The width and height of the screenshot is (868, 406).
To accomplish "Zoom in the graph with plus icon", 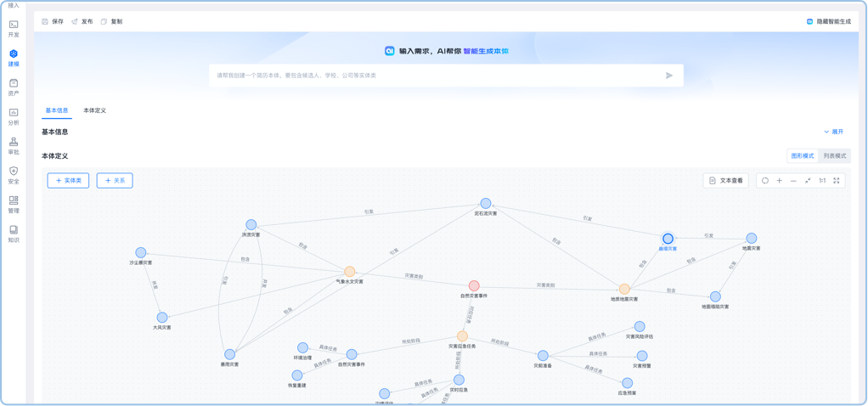I will point(780,181).
